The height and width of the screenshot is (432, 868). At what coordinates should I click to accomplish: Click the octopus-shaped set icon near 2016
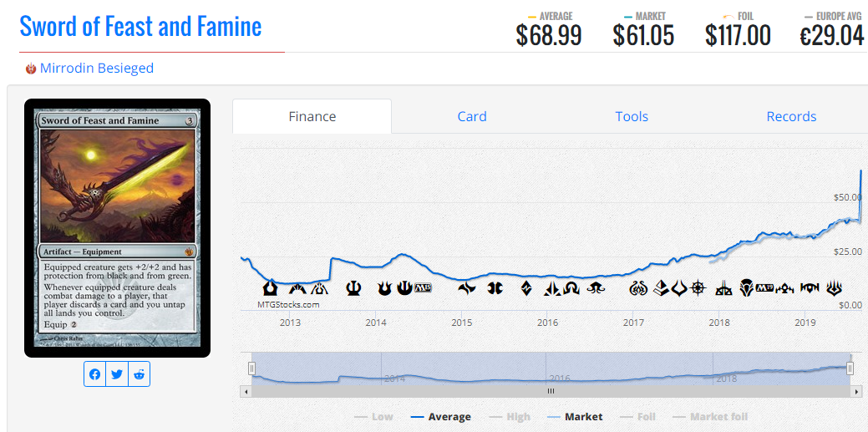596,288
